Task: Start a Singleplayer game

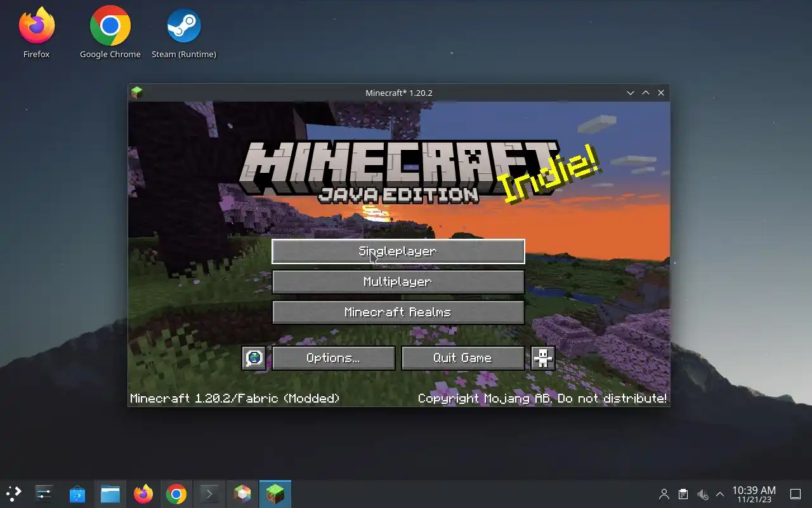Action: click(x=398, y=251)
